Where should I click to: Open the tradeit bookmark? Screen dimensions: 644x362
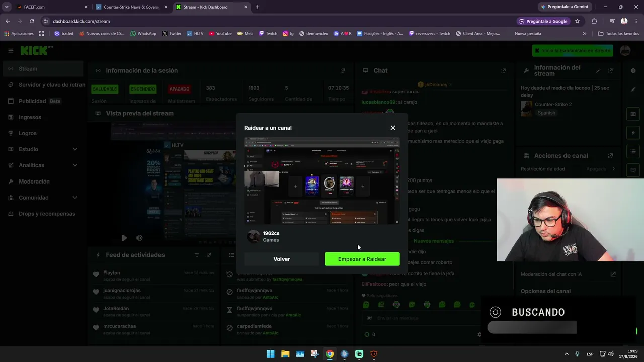(x=64, y=34)
